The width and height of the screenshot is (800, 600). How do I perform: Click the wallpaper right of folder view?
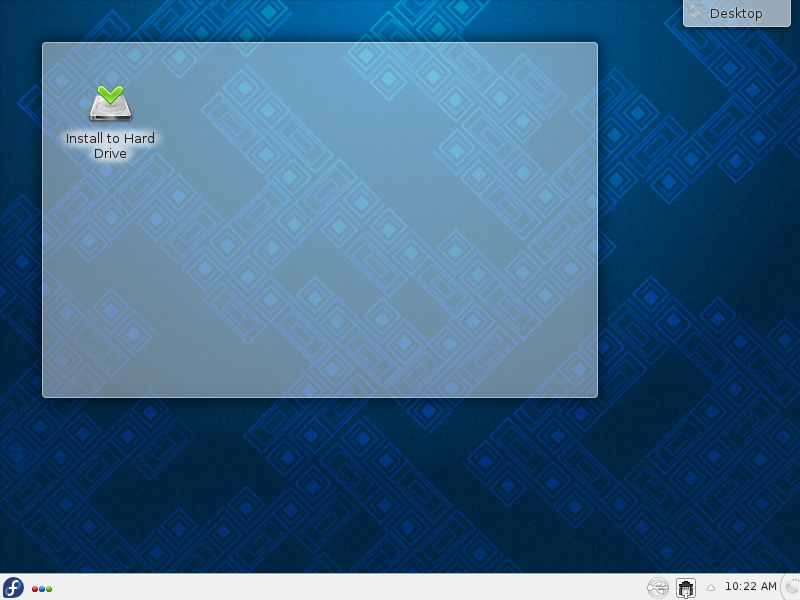pyautogui.click(x=700, y=250)
